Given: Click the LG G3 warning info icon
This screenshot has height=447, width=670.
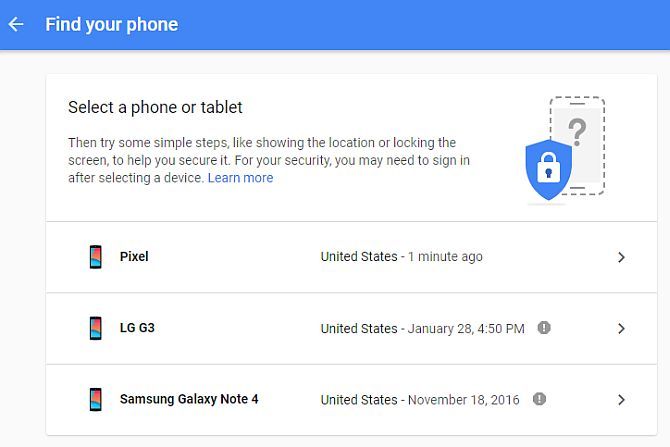Looking at the screenshot, I should click(544, 328).
